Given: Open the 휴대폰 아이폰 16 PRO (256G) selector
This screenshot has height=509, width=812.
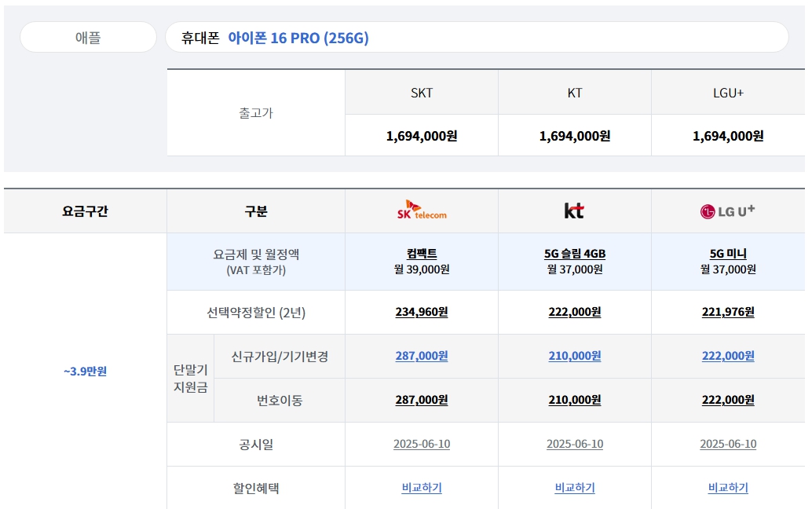Looking at the screenshot, I should coord(477,37).
